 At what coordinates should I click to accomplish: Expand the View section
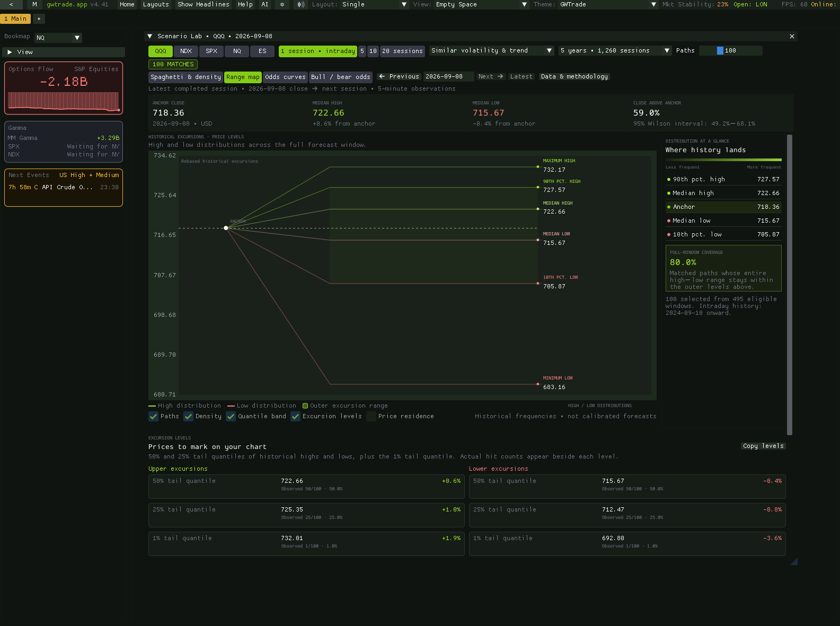(64, 52)
